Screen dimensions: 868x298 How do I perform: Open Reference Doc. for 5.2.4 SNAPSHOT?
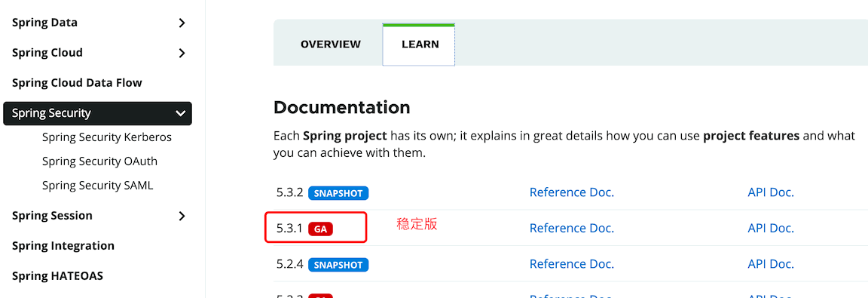click(x=572, y=263)
